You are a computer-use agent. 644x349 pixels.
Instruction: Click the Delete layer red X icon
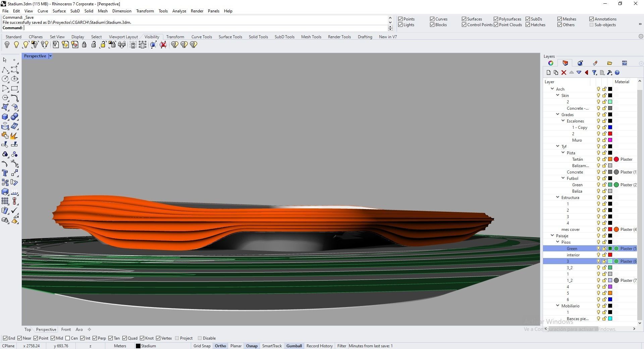[564, 72]
